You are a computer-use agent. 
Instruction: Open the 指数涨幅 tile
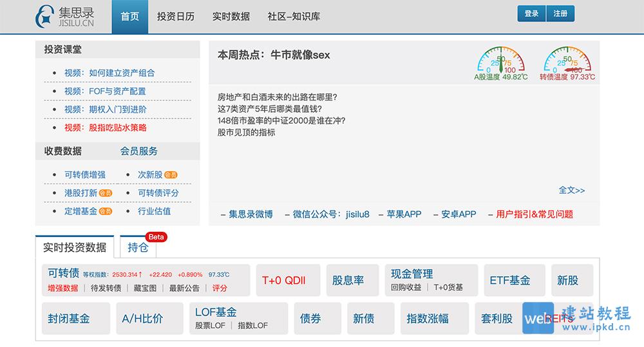[435, 319]
